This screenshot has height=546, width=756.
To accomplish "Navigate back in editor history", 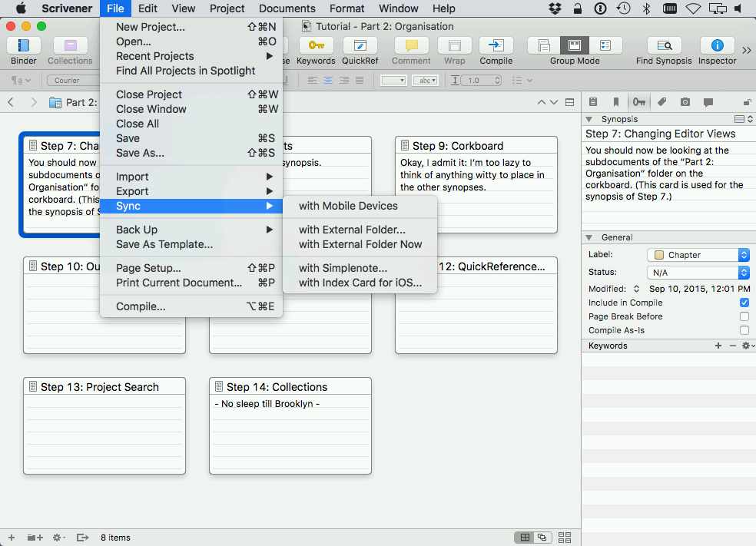I will (x=11, y=102).
